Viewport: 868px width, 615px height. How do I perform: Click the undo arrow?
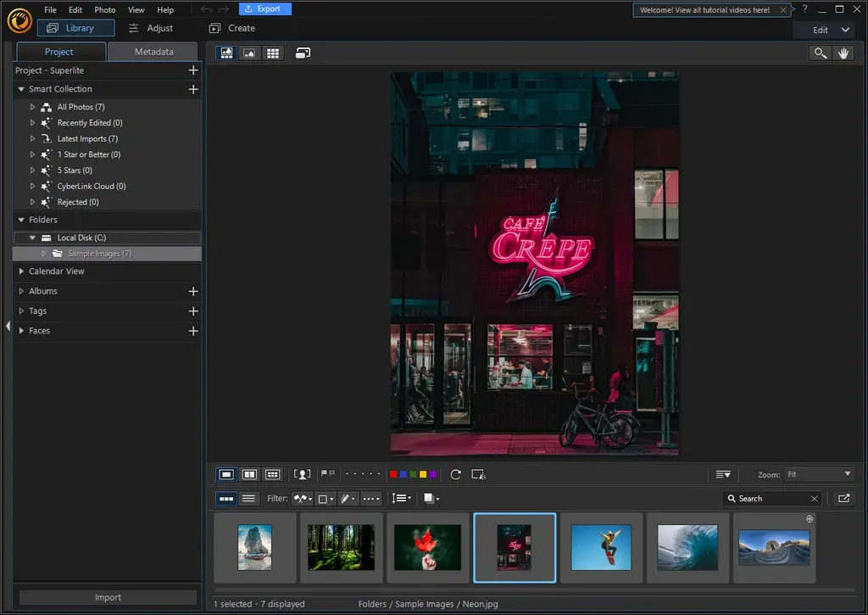tap(207, 9)
